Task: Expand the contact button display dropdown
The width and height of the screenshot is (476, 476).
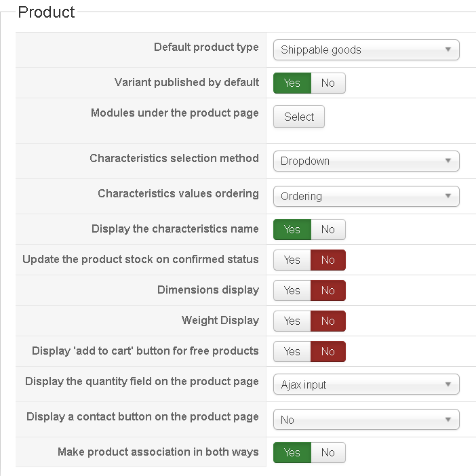Action: 366,420
